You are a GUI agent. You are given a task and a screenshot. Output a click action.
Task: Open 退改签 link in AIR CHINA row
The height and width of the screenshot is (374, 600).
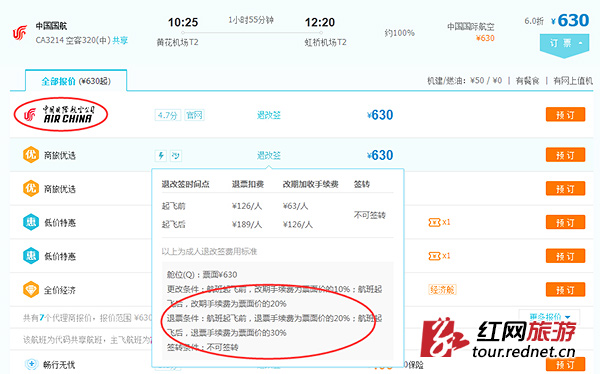(x=269, y=115)
